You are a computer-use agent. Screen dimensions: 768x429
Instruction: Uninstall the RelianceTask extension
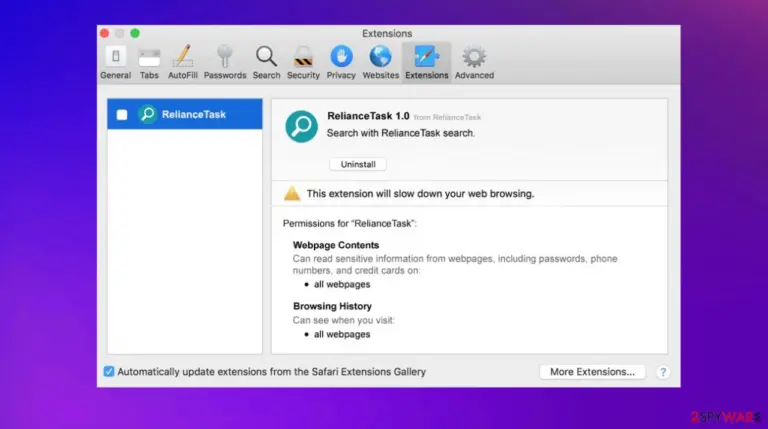pos(358,165)
